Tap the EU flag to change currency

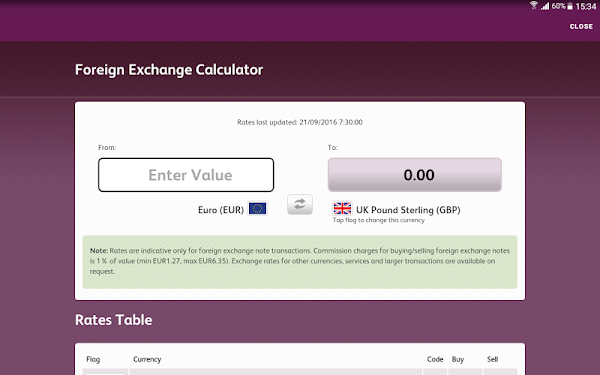click(258, 209)
